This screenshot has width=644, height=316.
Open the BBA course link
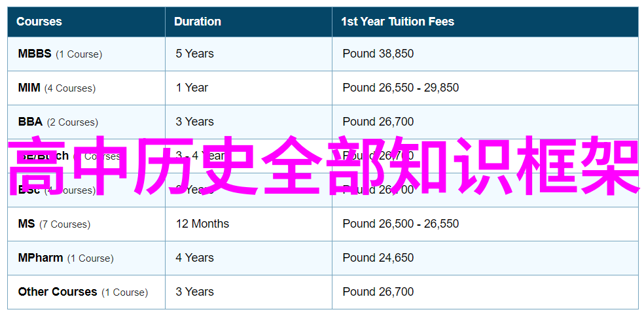coord(30,122)
